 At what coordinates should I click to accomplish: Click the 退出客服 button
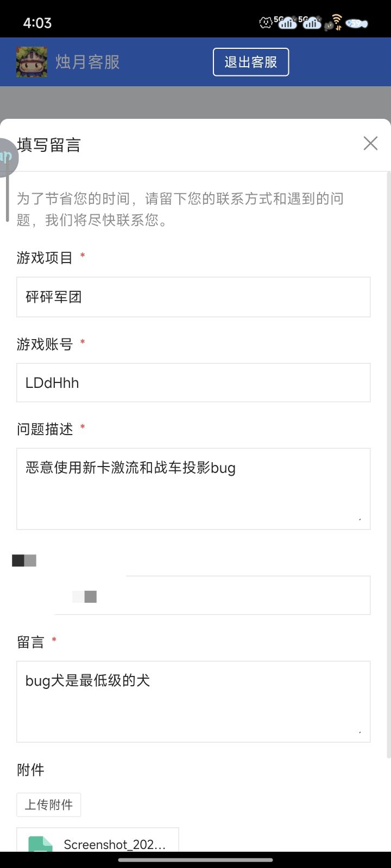point(251,62)
